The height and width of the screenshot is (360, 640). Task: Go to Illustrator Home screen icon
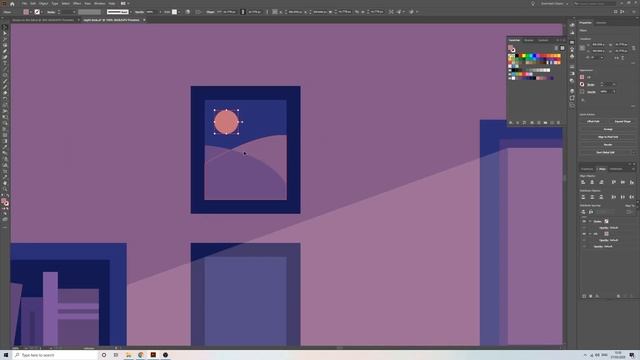click(x=12, y=4)
